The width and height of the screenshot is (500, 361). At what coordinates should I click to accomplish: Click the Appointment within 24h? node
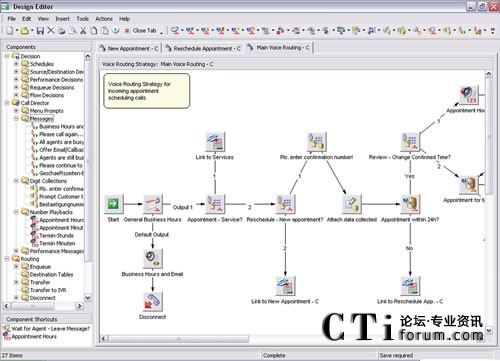[410, 204]
